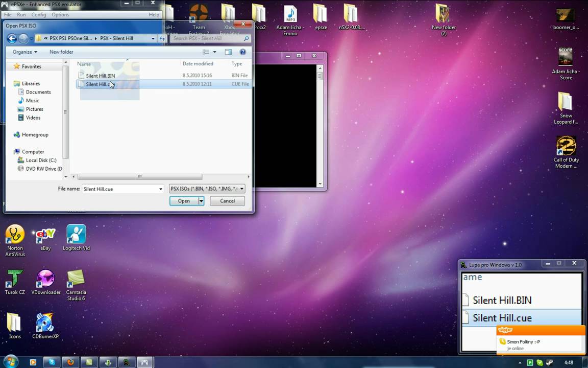
Task: Open the Organize dropdown menu
Action: (24, 52)
